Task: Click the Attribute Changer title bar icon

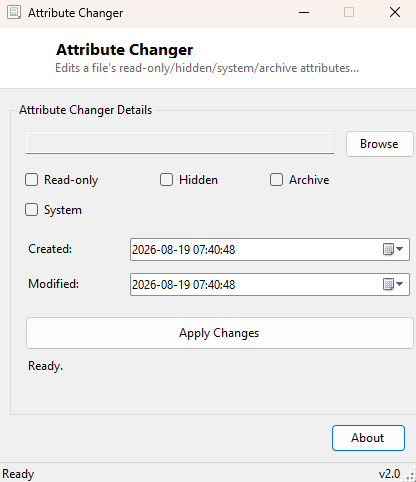Action: 14,12
